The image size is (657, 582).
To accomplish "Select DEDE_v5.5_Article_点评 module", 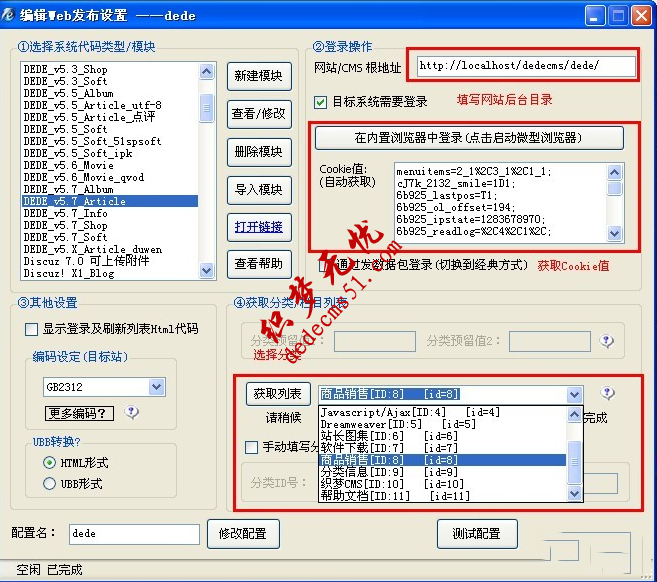I will [x=110, y=117].
